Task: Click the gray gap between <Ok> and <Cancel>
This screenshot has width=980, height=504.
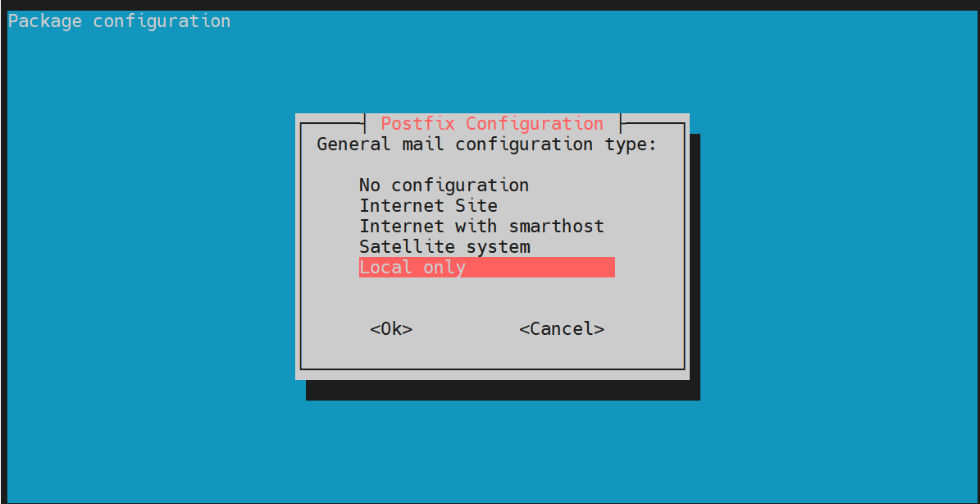Action: pyautogui.click(x=466, y=329)
